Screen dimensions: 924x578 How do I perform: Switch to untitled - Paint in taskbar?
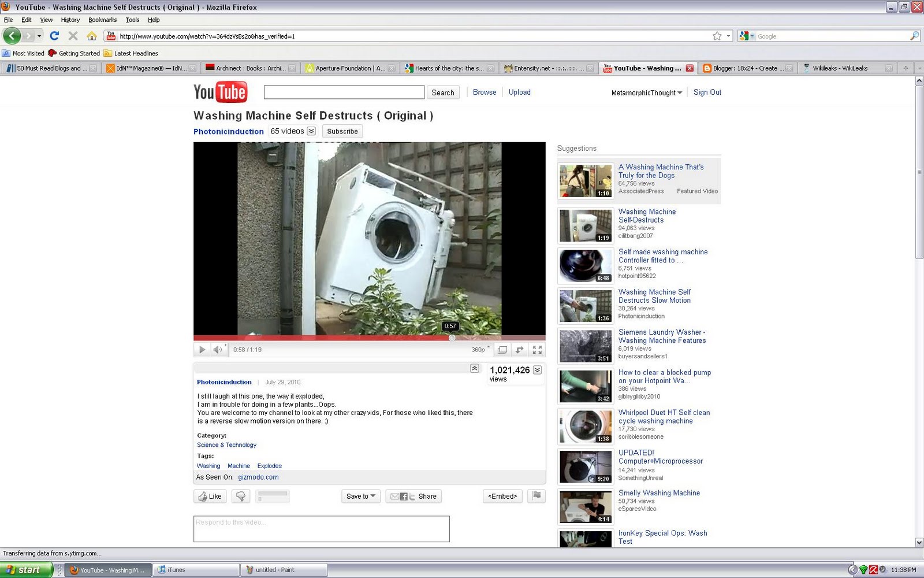(284, 570)
